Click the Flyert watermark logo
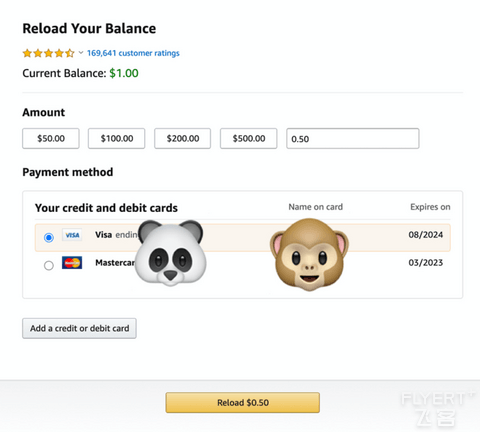The height and width of the screenshot is (432, 480). (x=437, y=409)
